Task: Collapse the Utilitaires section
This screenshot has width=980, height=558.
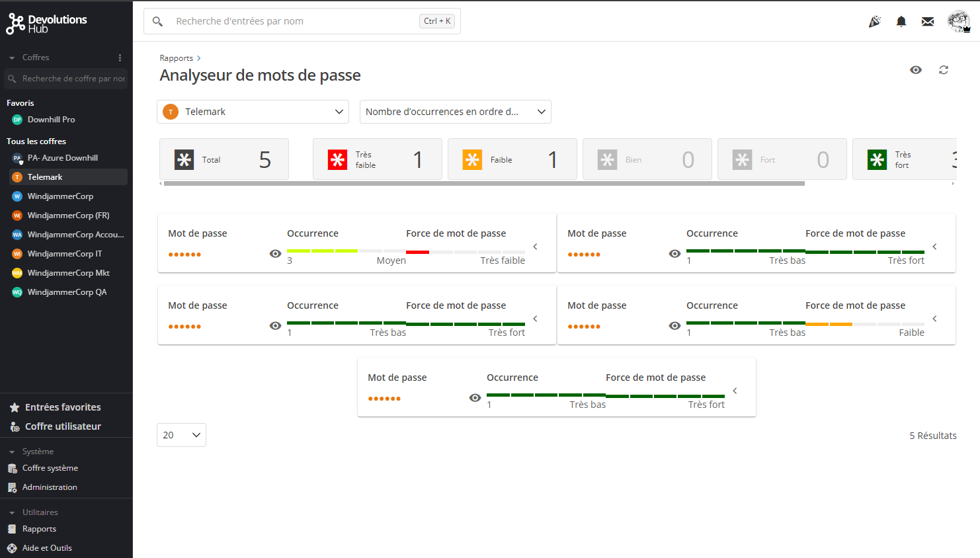Action: point(12,513)
